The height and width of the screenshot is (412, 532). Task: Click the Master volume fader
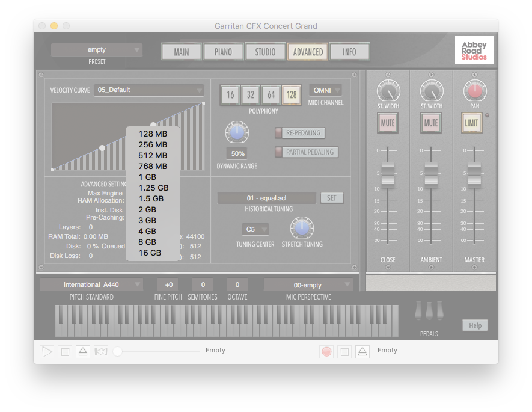474,174
